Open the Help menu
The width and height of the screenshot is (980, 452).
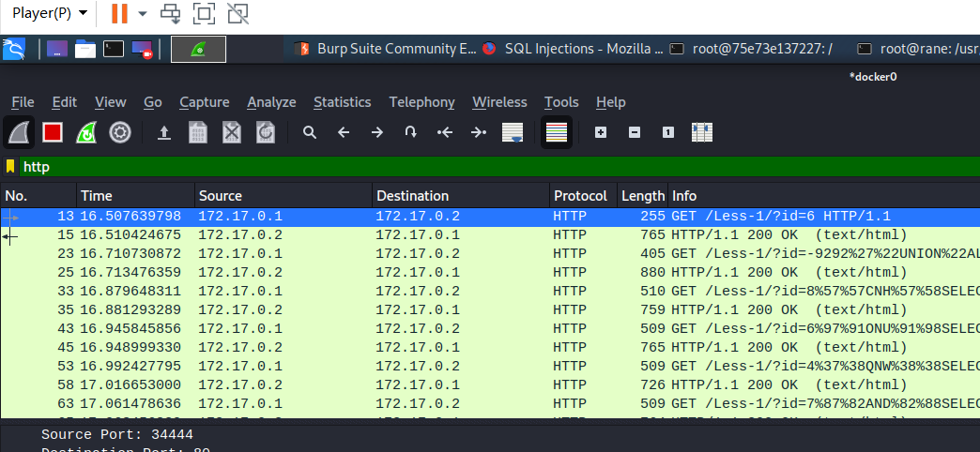tap(611, 102)
